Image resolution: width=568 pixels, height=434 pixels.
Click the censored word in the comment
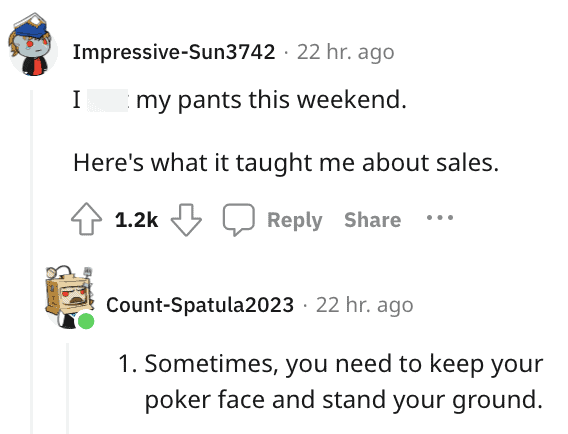[x=107, y=100]
